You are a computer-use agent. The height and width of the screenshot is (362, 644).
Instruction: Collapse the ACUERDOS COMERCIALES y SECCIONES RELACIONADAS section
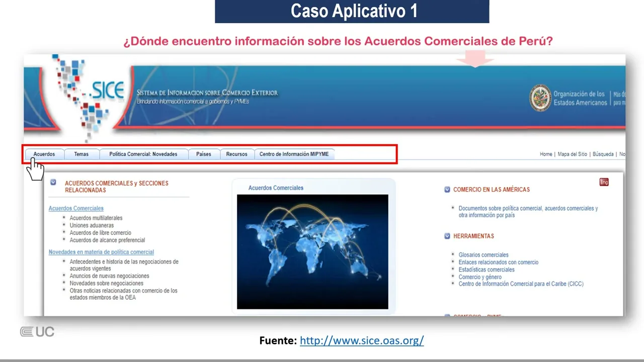53,182
